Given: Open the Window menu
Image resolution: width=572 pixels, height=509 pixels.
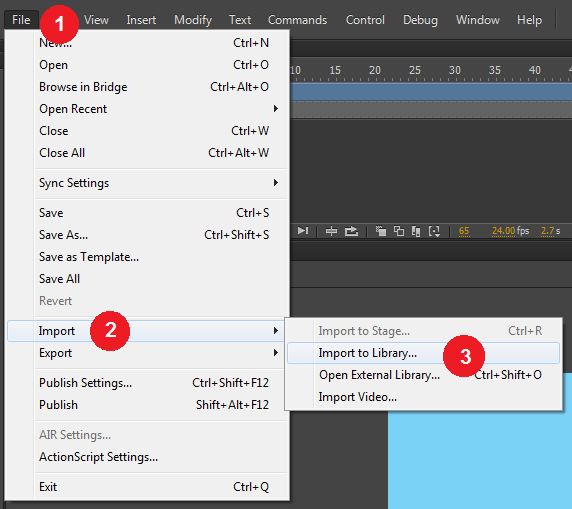Looking at the screenshot, I should tap(478, 20).
